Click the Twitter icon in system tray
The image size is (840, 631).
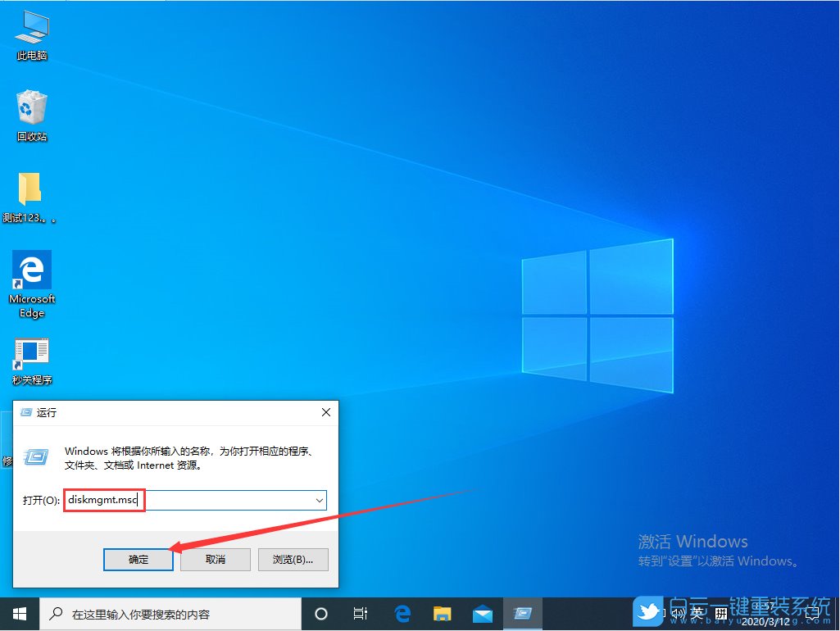pyautogui.click(x=649, y=613)
